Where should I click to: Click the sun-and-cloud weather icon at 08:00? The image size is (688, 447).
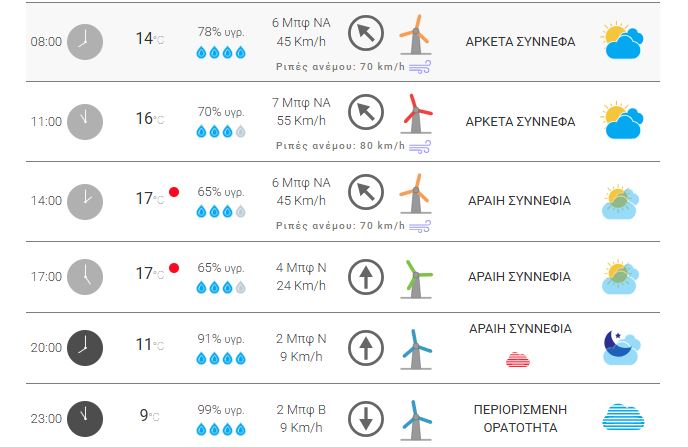(x=621, y=42)
